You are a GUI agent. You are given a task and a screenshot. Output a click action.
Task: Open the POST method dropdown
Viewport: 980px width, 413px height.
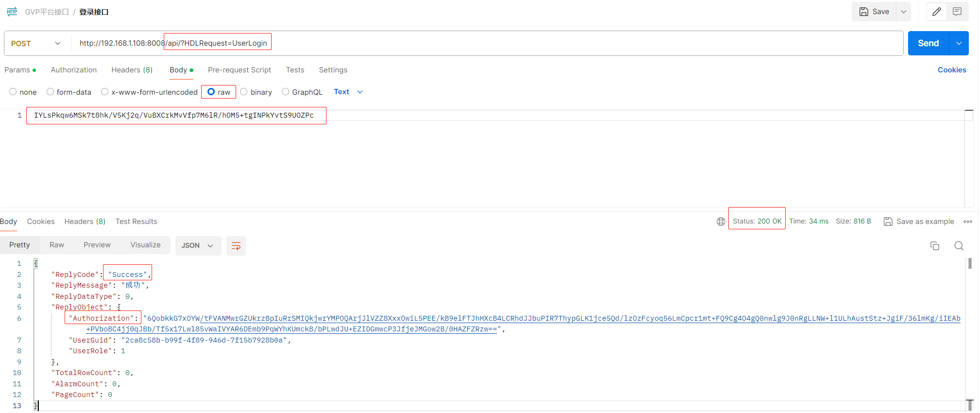point(37,43)
